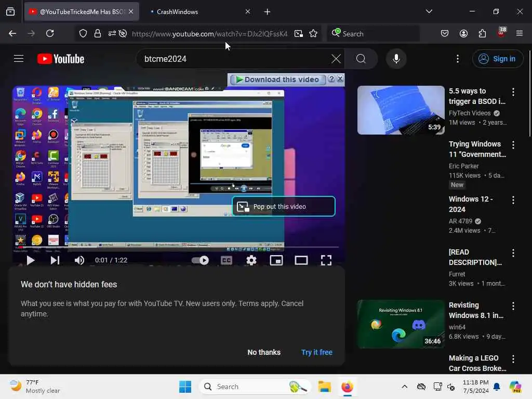Viewport: 532px width, 399px height.
Task: Skip to the next video
Action: 55,260
